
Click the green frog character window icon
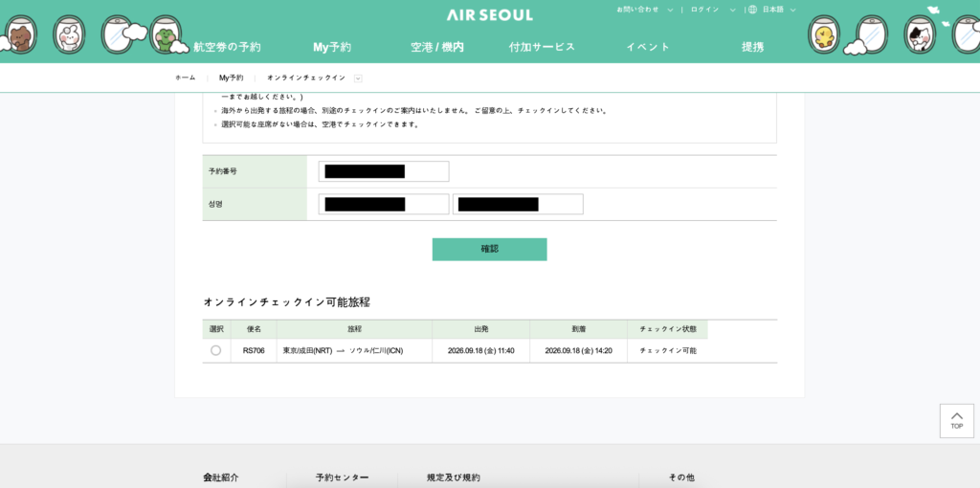(x=166, y=33)
